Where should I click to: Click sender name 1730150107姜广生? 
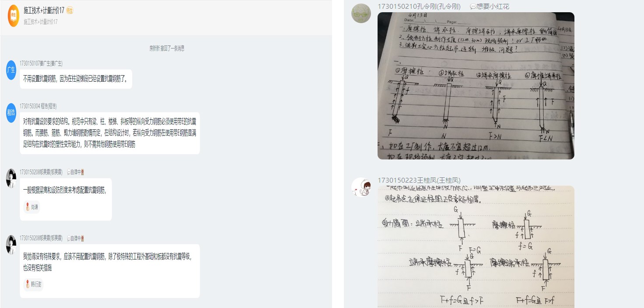(41, 63)
